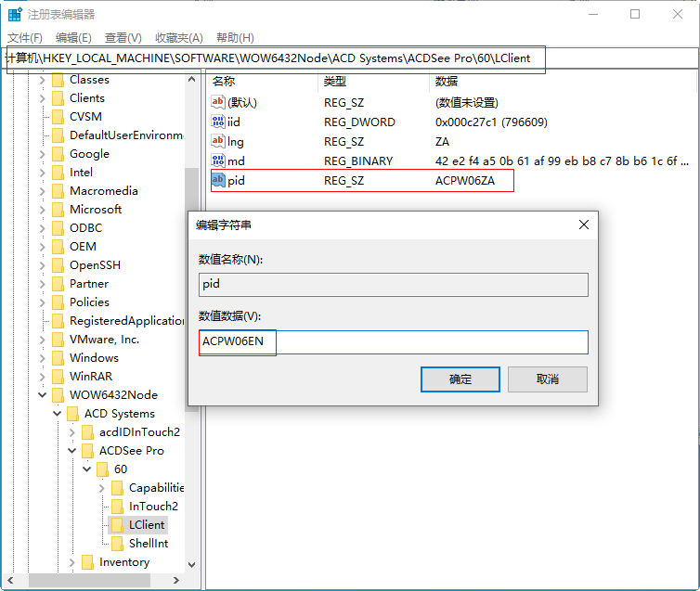Click the CVSM folder icon
The image size is (700, 591).
pos(58,117)
